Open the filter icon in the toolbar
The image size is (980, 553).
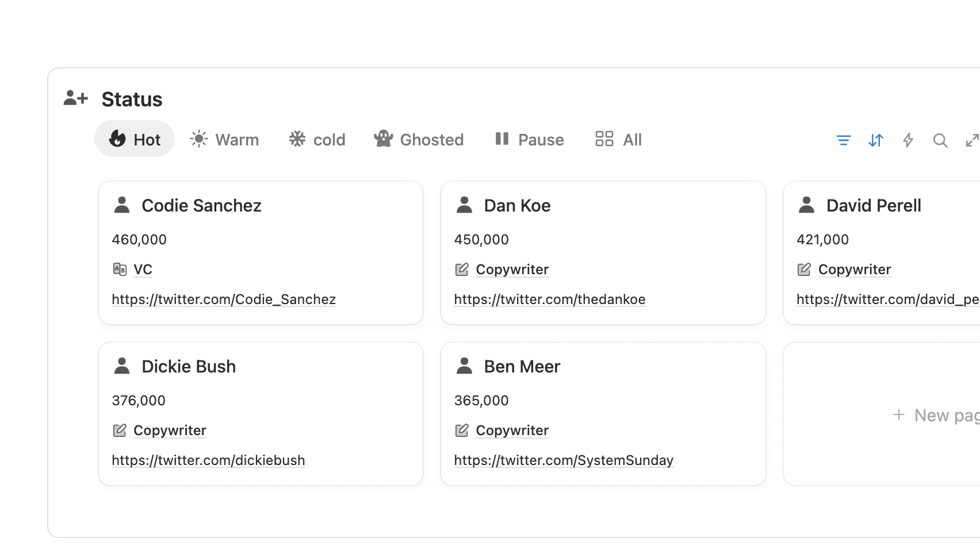(x=843, y=140)
